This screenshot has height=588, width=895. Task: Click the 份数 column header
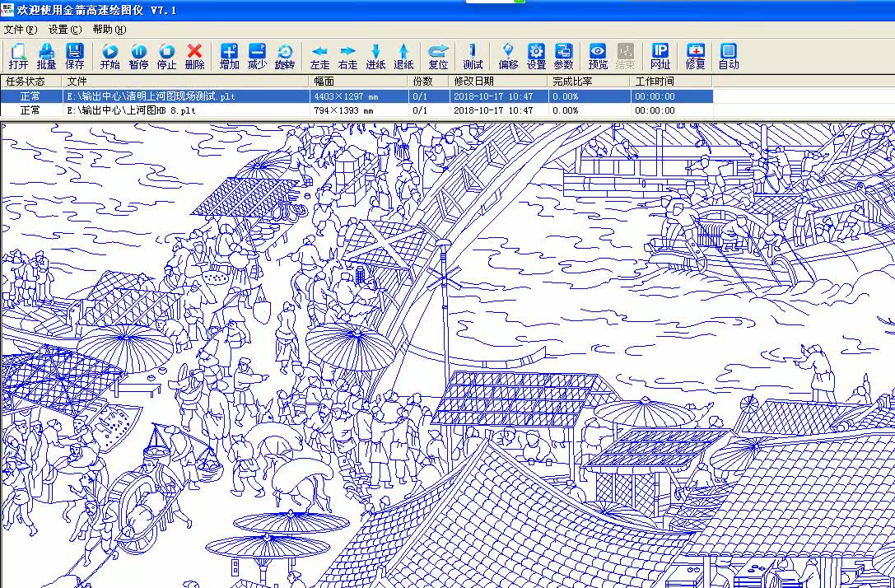coord(429,82)
